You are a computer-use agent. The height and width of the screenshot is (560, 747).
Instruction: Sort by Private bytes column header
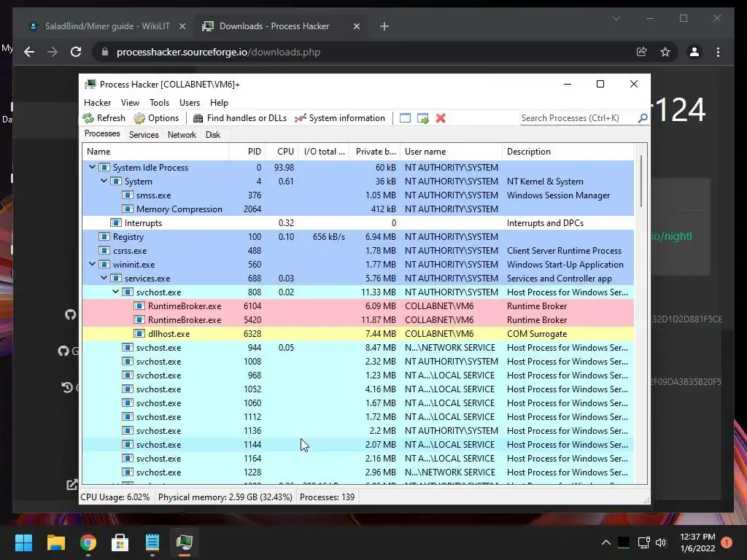[375, 152]
